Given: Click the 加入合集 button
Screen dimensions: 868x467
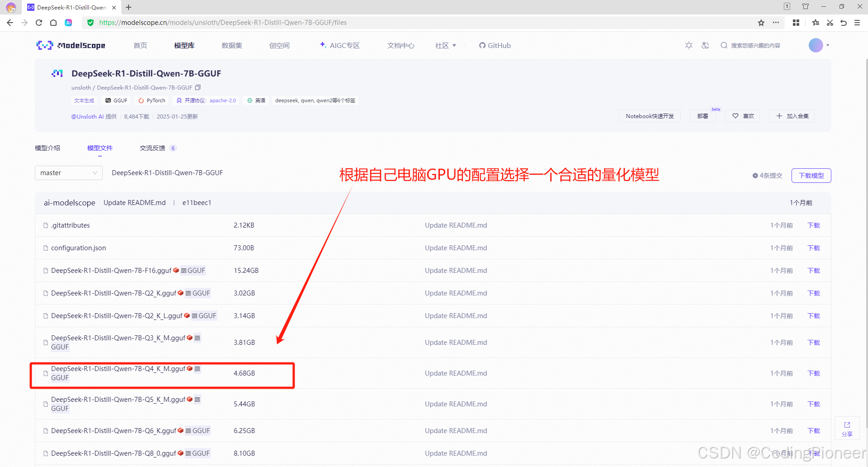Looking at the screenshot, I should (x=792, y=116).
